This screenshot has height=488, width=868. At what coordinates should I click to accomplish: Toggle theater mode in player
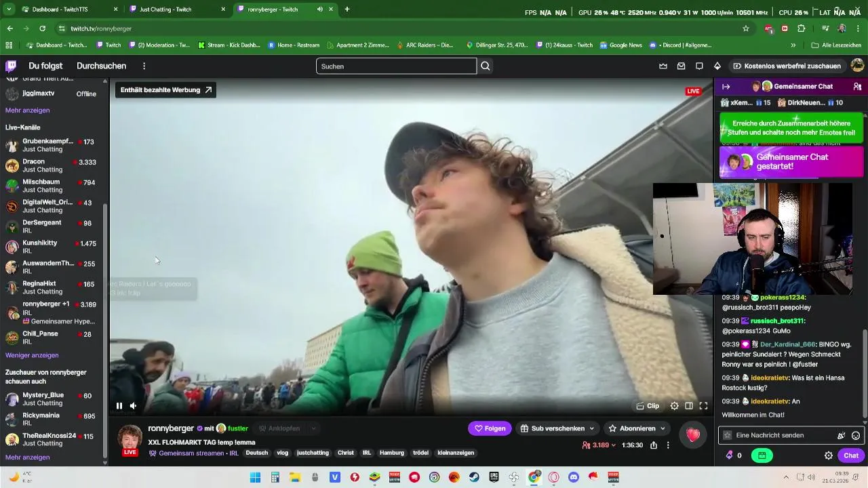[689, 406]
